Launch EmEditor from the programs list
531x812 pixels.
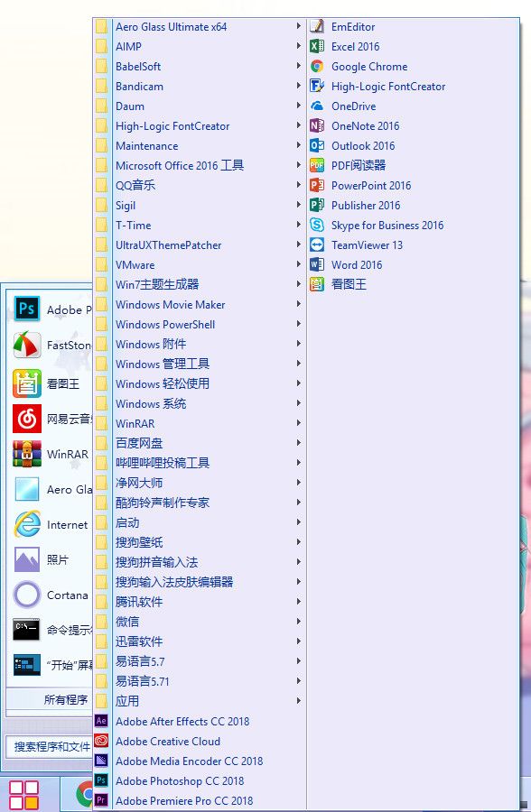413,26
